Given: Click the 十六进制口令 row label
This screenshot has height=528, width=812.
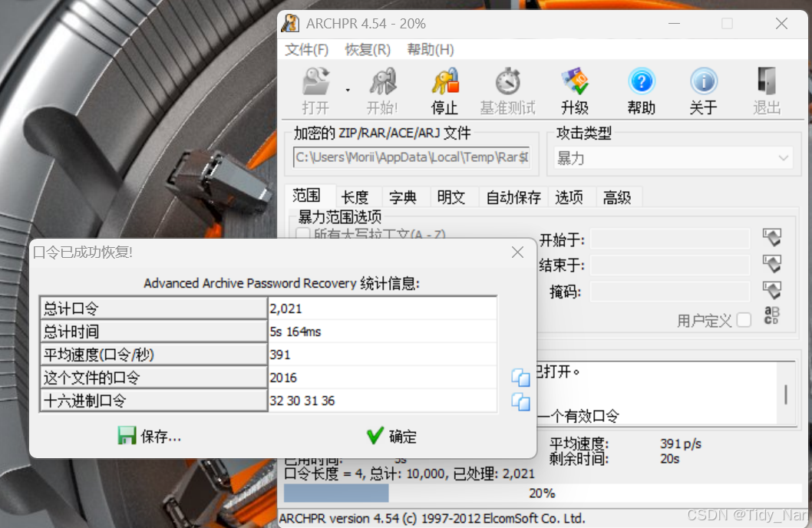Looking at the screenshot, I should pos(153,401).
